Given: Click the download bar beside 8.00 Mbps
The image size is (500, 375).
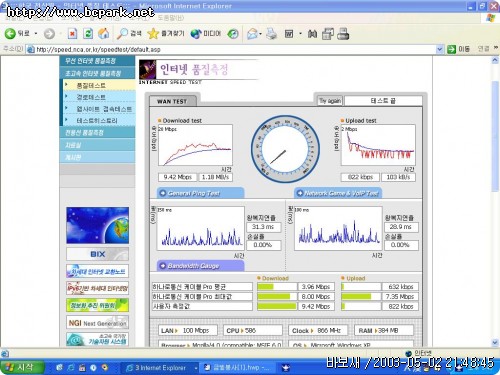Looking at the screenshot, I should pos(277,297).
